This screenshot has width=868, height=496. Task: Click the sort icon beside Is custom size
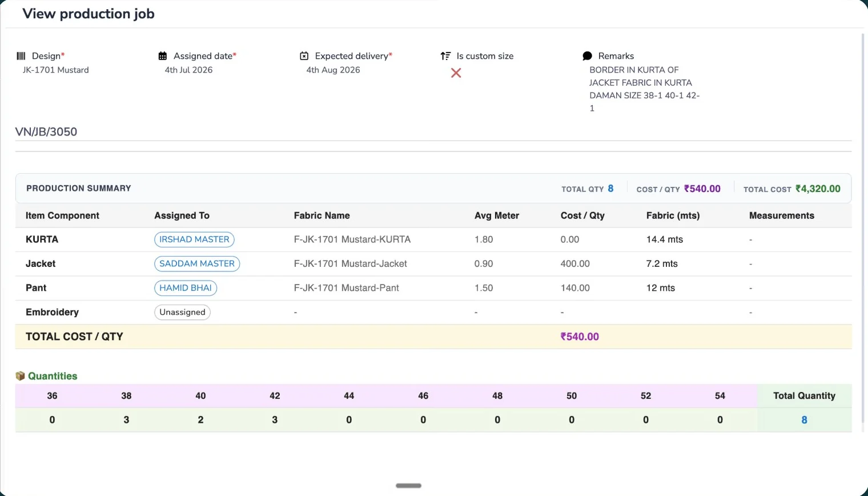(x=445, y=56)
